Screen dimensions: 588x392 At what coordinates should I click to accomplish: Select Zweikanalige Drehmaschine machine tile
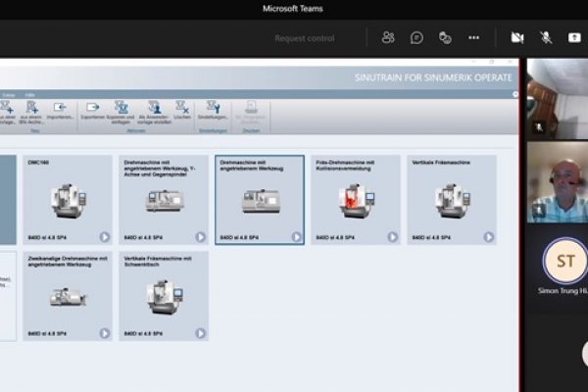click(x=68, y=295)
